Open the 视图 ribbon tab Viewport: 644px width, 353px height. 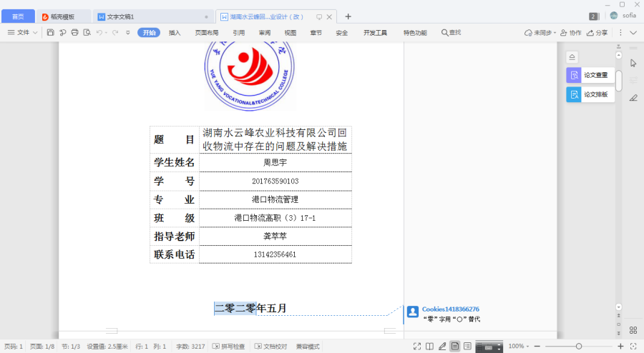point(291,33)
